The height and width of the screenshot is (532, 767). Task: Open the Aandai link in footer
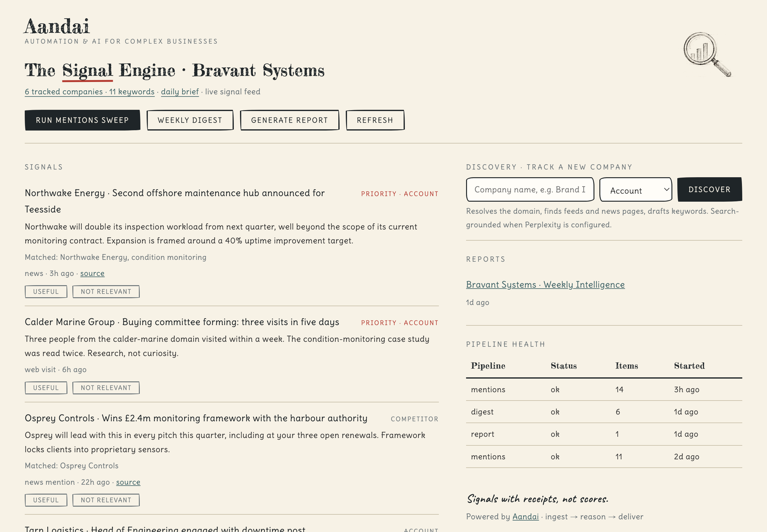coord(525,516)
